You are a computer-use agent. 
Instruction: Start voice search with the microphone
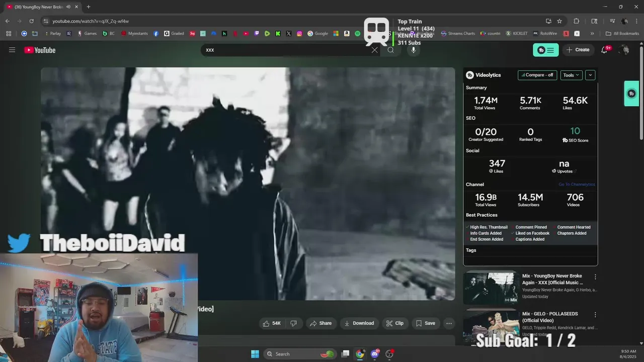click(413, 50)
